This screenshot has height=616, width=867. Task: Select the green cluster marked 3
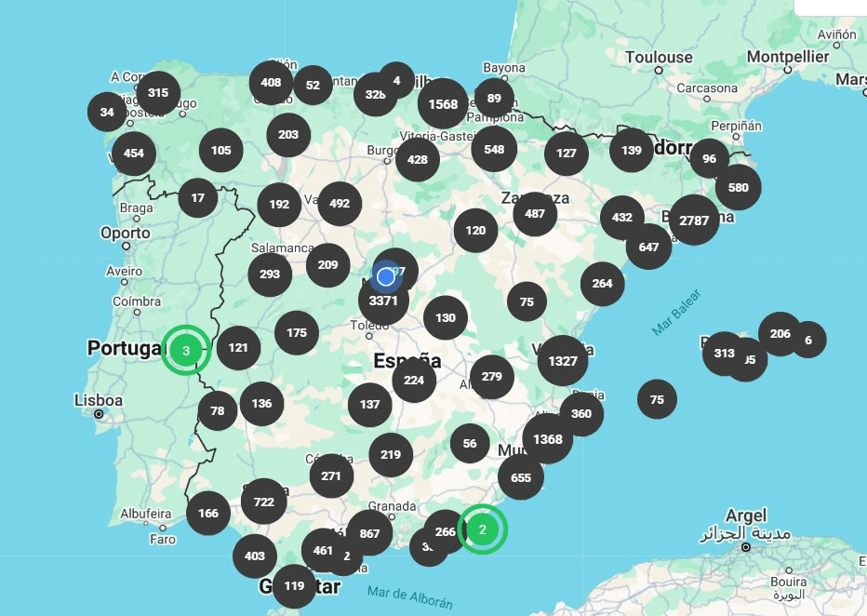pos(186,350)
